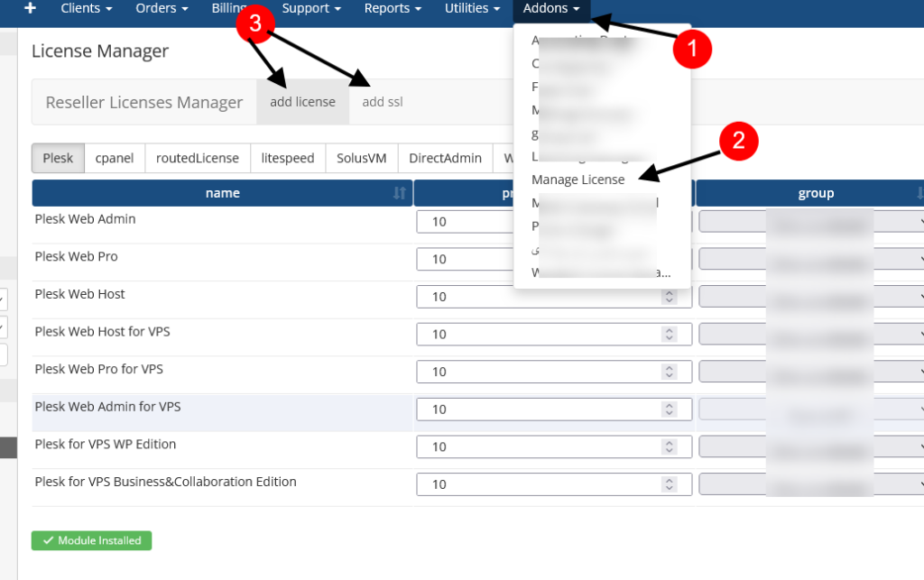Click the plus icon in the navigation bar
924x580 pixels.
pyautogui.click(x=30, y=8)
